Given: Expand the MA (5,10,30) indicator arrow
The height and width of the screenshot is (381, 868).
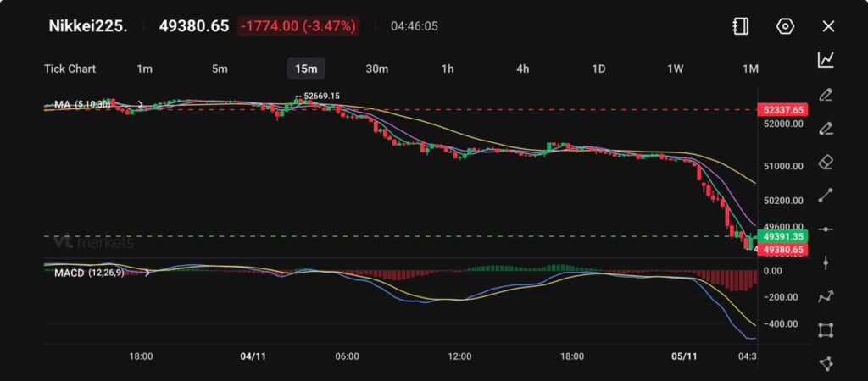Looking at the screenshot, I should (141, 105).
